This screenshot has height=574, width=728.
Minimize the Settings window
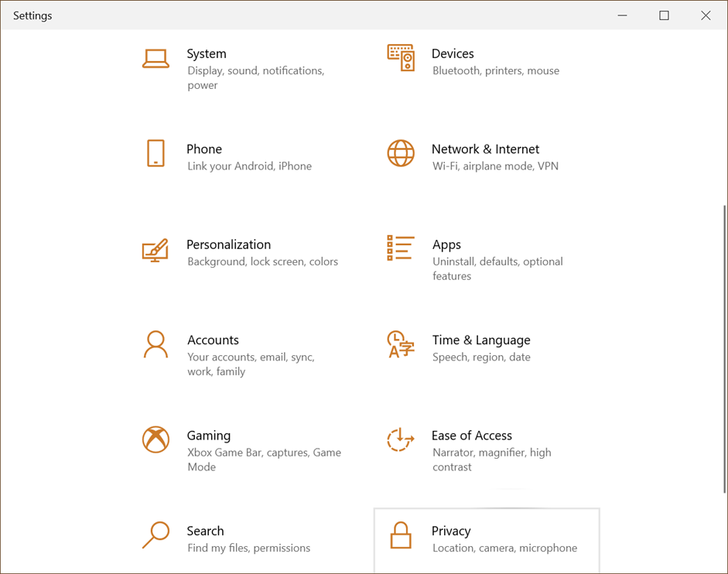622,15
